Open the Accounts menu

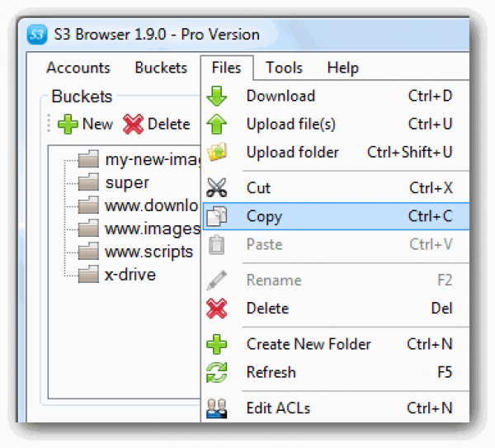[78, 68]
